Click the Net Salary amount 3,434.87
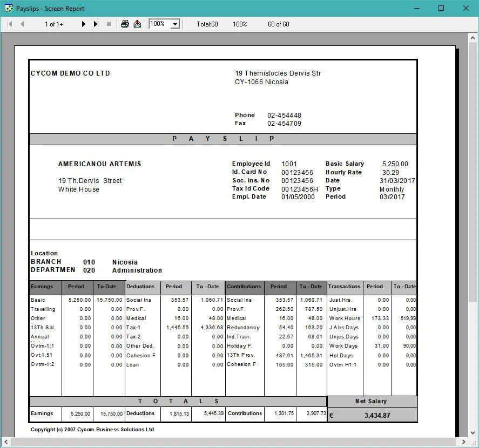 pyautogui.click(x=377, y=415)
